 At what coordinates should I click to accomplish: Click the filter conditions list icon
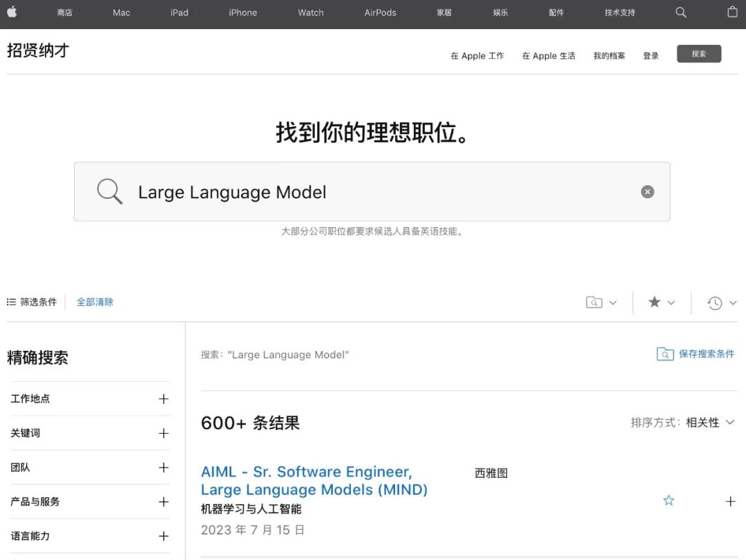point(11,302)
